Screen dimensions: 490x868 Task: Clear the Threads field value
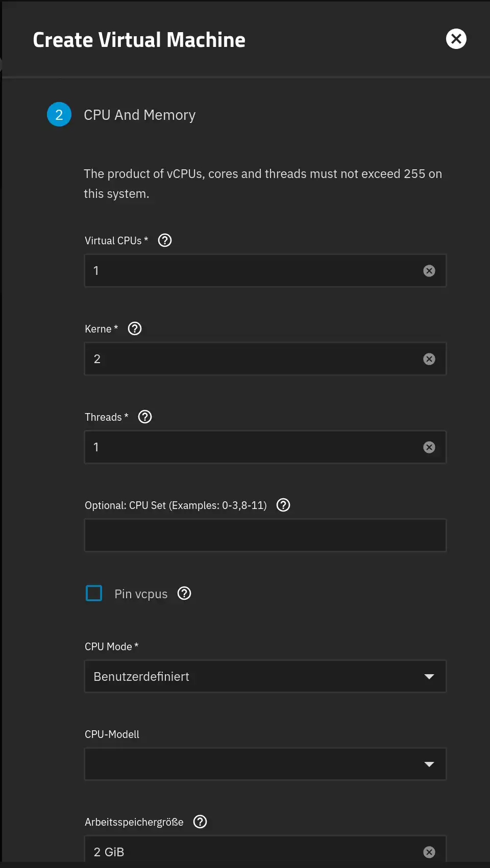pos(429,447)
